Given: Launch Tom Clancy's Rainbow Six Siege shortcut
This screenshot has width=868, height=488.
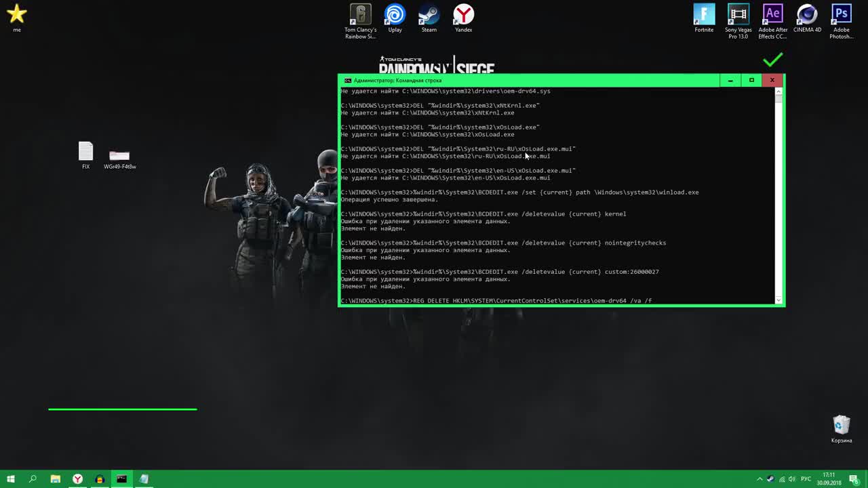Looking at the screenshot, I should pyautogui.click(x=360, y=22).
